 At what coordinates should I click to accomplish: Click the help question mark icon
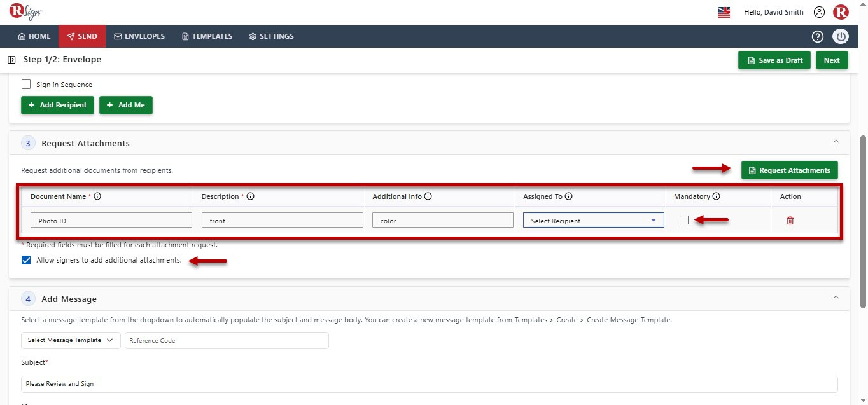[x=818, y=36]
